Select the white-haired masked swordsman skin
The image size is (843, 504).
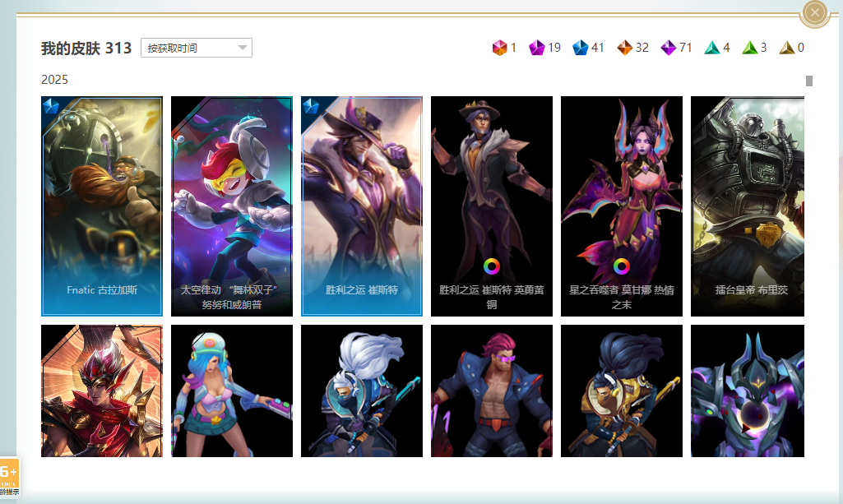(362, 391)
